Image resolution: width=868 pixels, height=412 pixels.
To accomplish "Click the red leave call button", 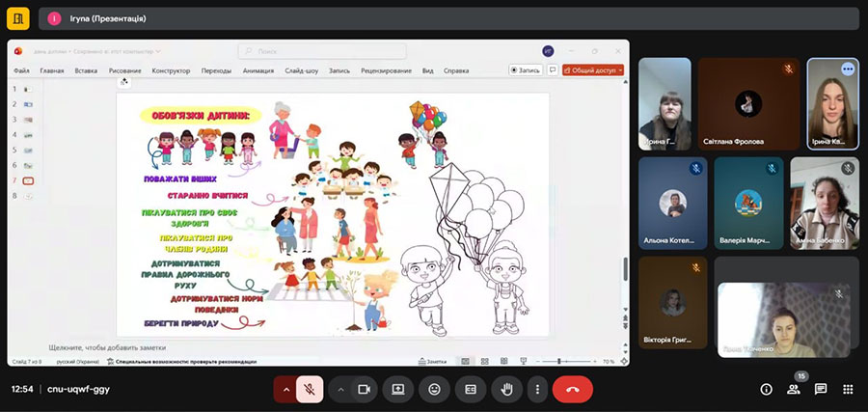I will coord(572,389).
